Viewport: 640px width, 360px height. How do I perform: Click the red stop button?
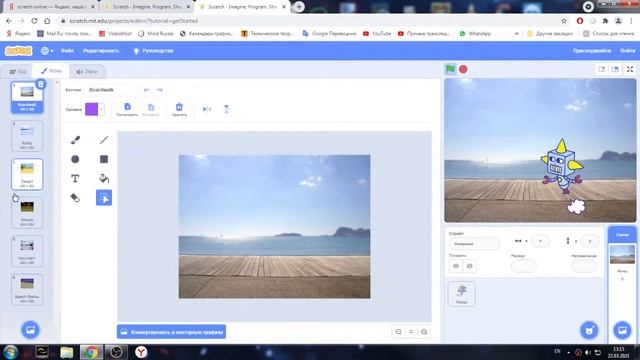point(463,69)
